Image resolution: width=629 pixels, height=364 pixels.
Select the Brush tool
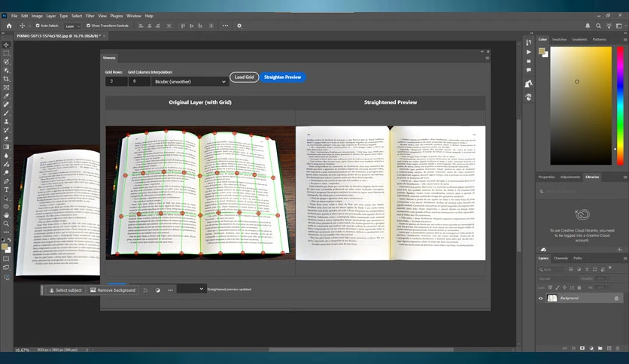[6, 113]
